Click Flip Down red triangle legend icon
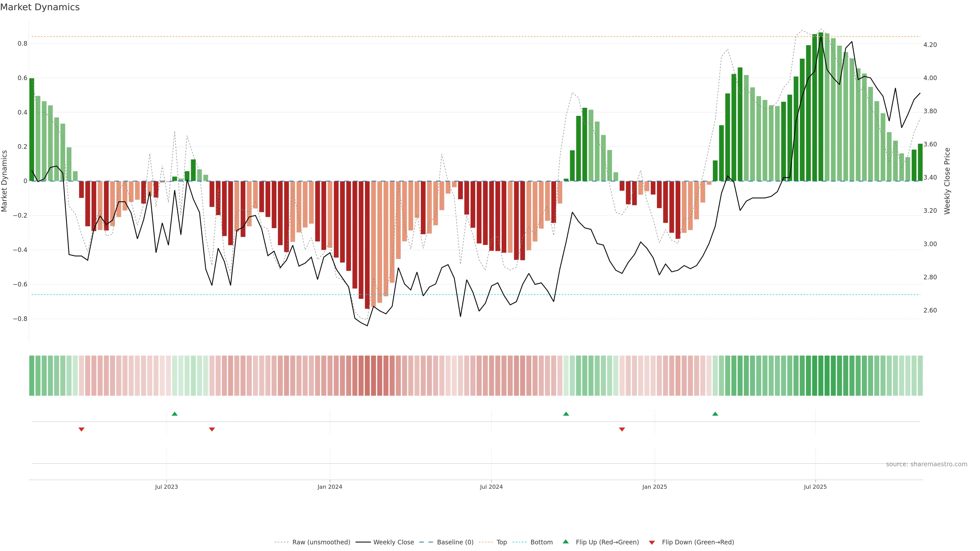The width and height of the screenshot is (980, 551). pyautogui.click(x=652, y=542)
